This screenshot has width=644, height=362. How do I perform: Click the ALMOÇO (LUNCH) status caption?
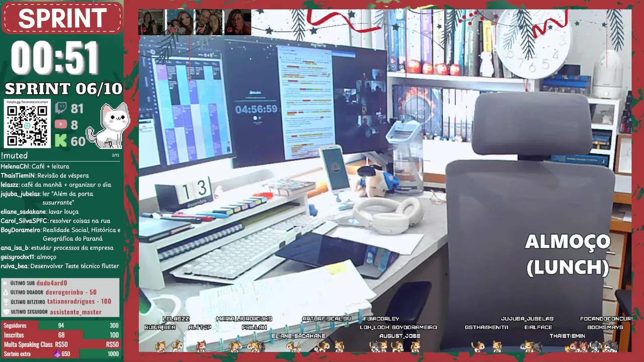(568, 254)
